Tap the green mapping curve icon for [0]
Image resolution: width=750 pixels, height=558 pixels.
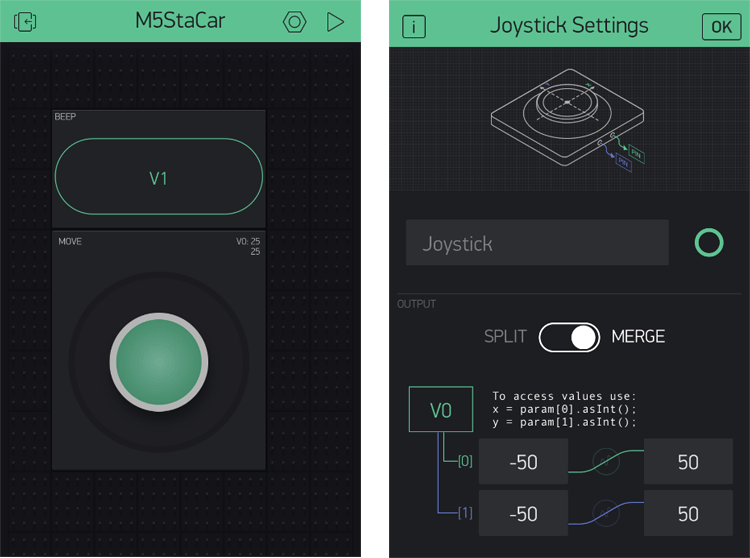pyautogui.click(x=606, y=461)
